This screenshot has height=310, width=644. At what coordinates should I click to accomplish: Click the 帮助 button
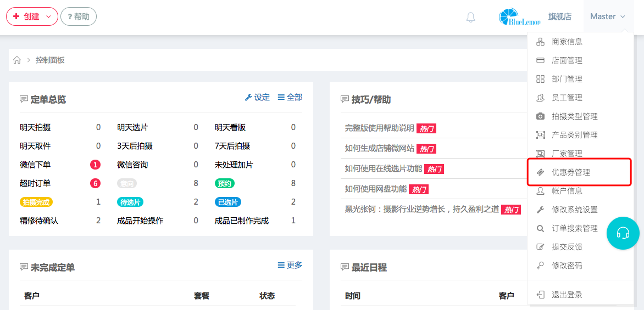(x=79, y=16)
